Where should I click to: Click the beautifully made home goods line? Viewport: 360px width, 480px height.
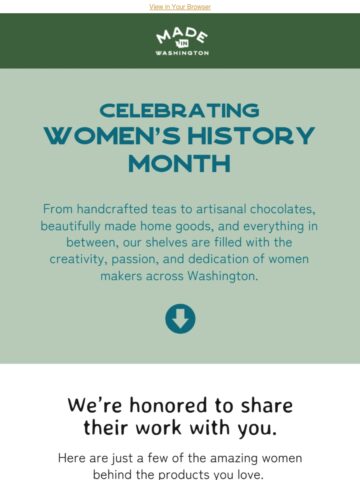click(x=179, y=226)
